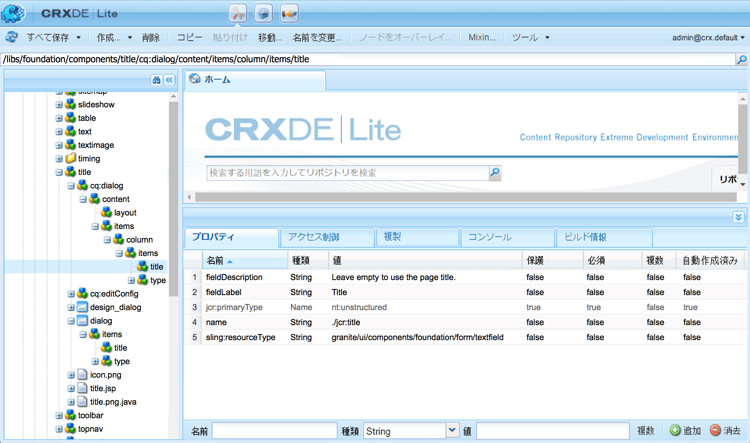Click the repository path address field
This screenshot has height=443, width=750.
[x=368, y=59]
